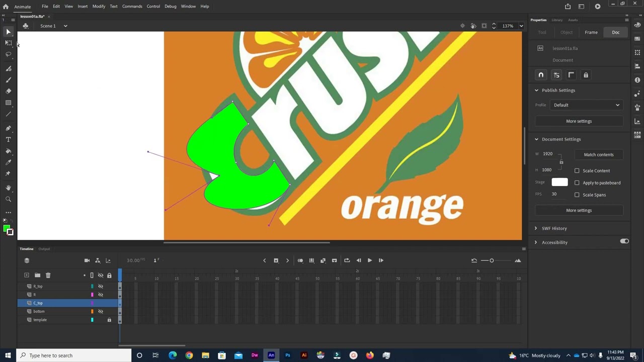Select the Text tool

tap(8, 140)
